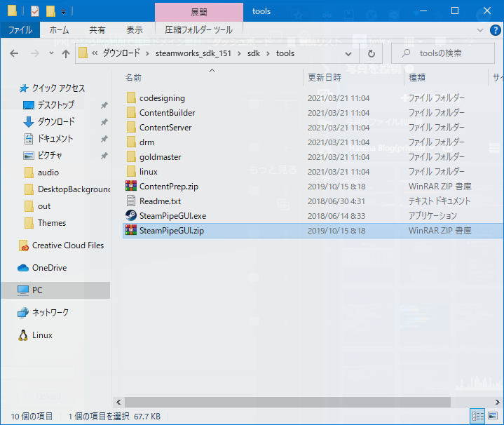Open the codesigning folder icon
Image resolution: width=504 pixels, height=425 pixels.
[131, 97]
